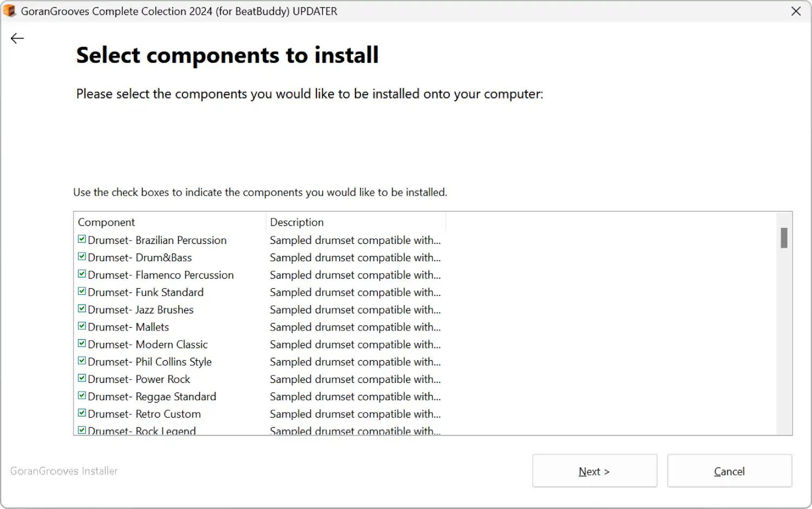Click the Next > button
The image size is (812, 509).
[x=594, y=471]
